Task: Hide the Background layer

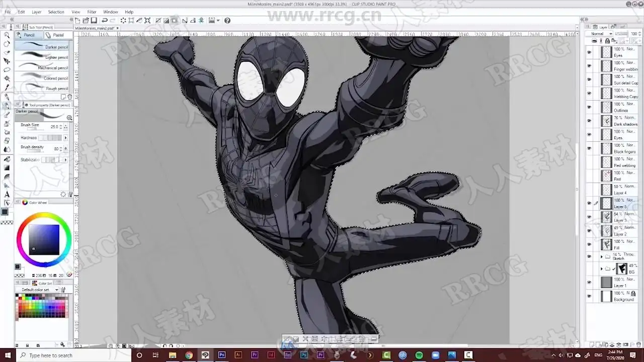Action: coord(589,296)
